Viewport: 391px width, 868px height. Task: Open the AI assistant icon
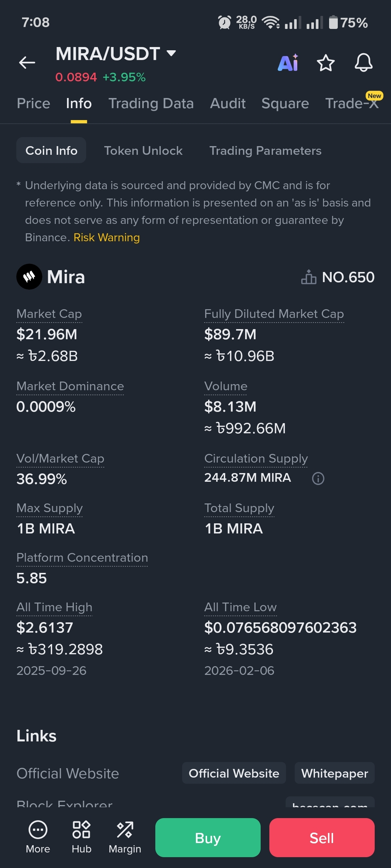click(288, 63)
